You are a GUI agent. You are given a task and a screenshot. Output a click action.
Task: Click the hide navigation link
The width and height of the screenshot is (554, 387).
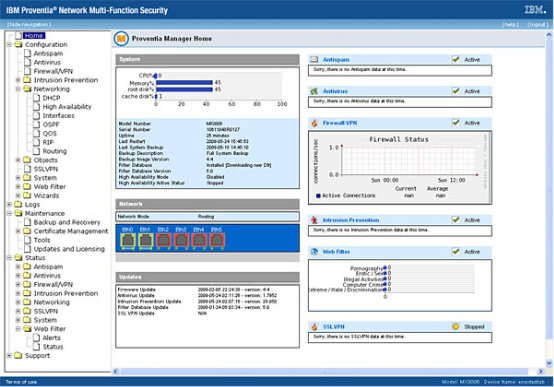click(29, 24)
